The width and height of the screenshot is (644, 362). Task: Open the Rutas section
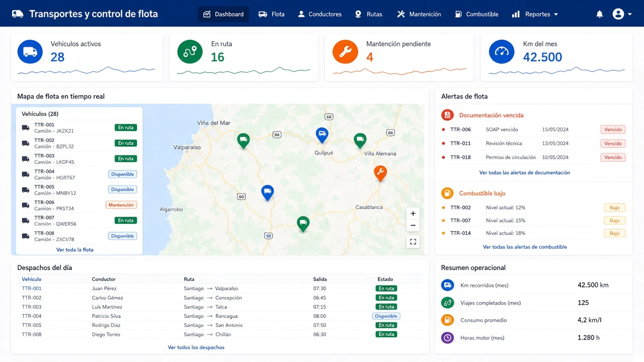click(x=368, y=14)
